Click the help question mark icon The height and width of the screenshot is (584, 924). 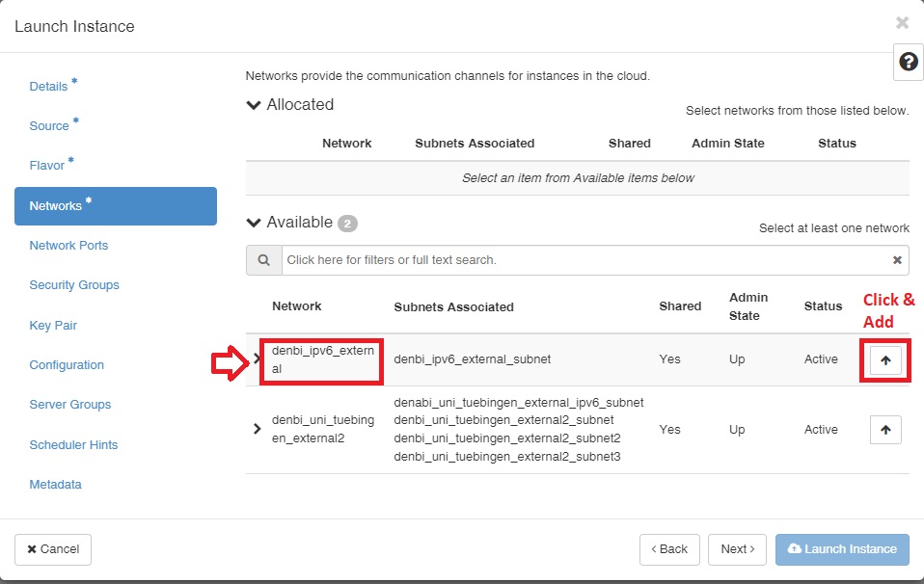(x=908, y=62)
